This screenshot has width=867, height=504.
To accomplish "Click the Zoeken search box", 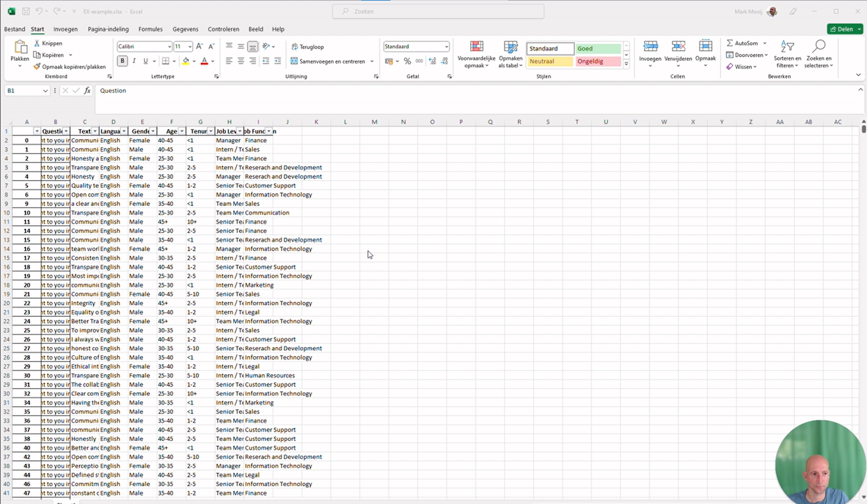I will (438, 11).
